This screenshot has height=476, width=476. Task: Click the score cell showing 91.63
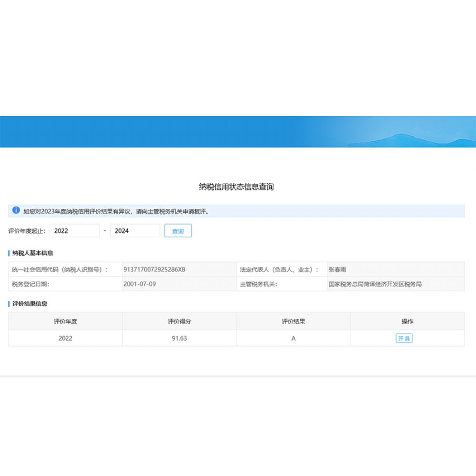coord(179,338)
